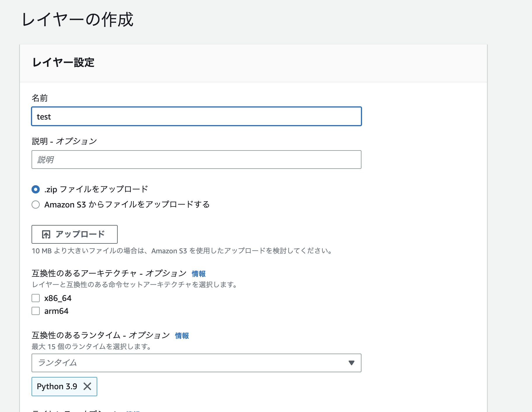Select the .zip ファイルをアップロード radio option

[35, 189]
